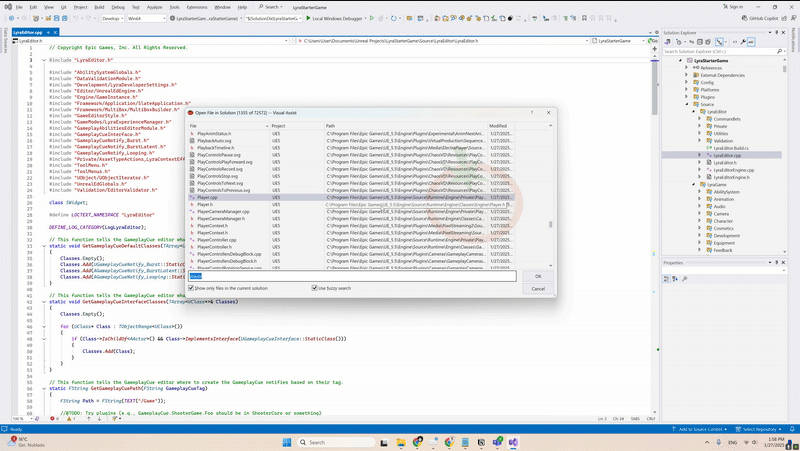
Task: Click the Property Pages icon in Properties panel
Action: point(685,279)
